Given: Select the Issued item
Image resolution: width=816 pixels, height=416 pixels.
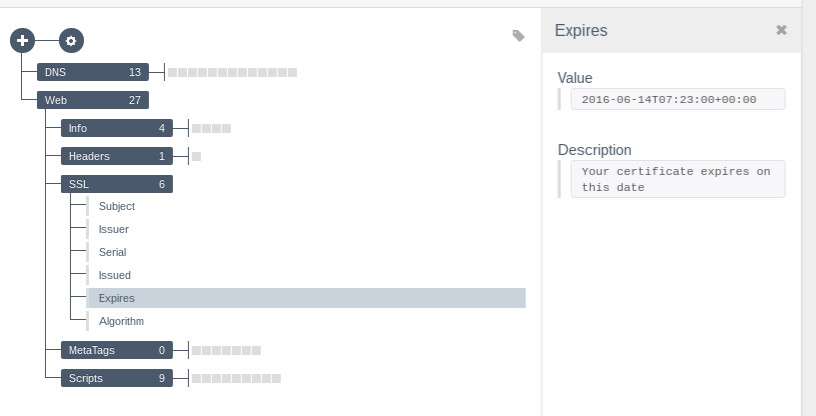Looking at the screenshot, I should [306, 275].
